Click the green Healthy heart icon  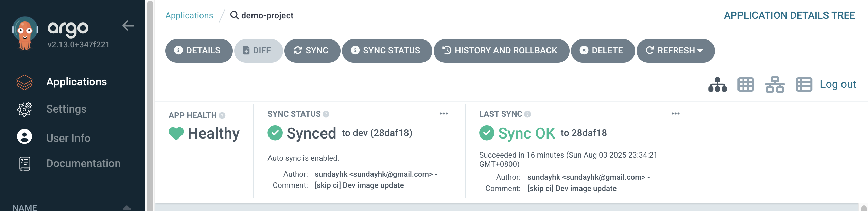[x=176, y=133]
